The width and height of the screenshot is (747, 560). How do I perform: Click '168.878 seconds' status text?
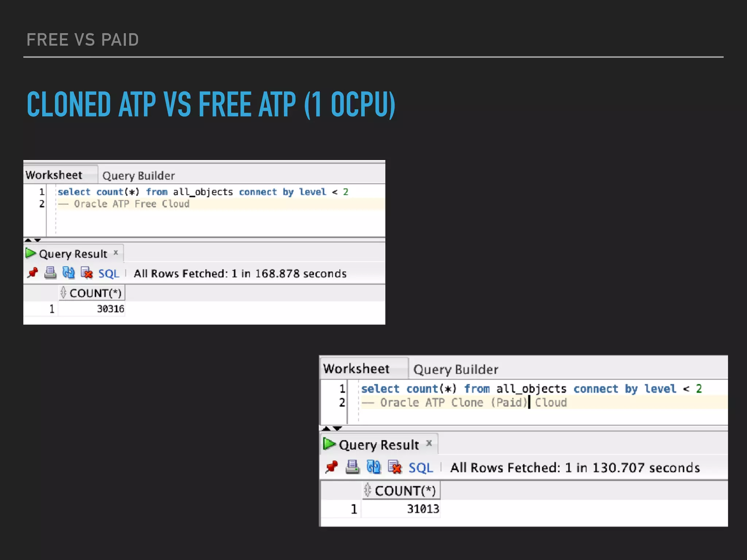coord(301,273)
